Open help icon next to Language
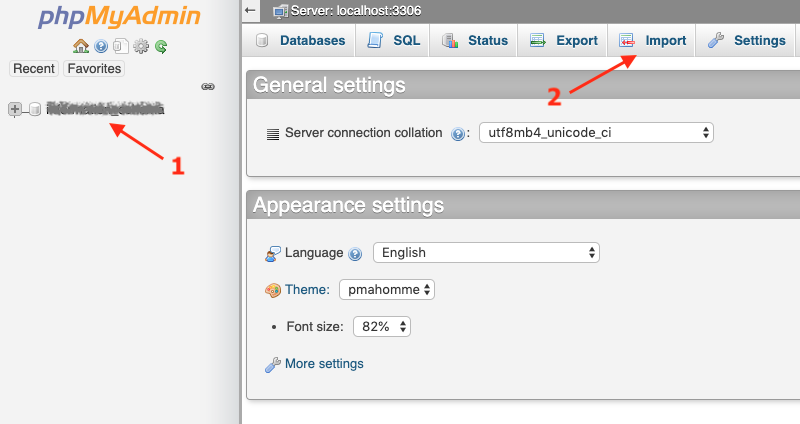The height and width of the screenshot is (424, 800). [355, 254]
